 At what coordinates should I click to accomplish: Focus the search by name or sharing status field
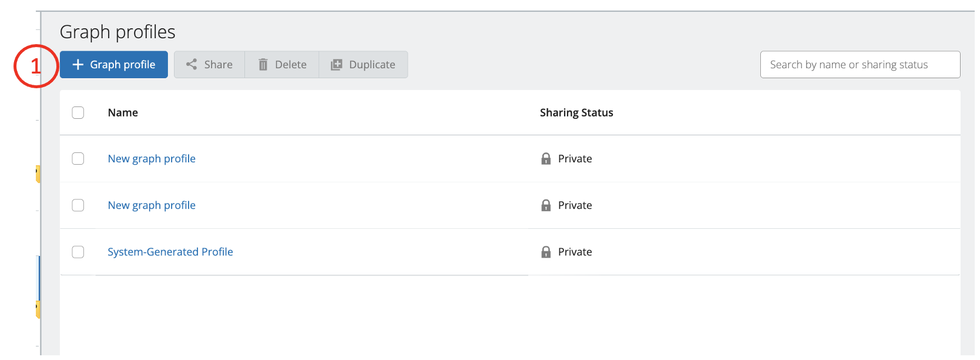[860, 65]
